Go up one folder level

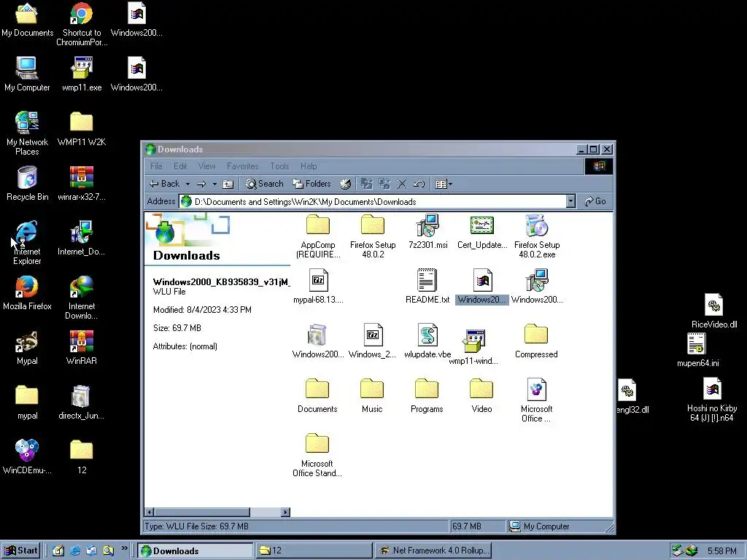[x=228, y=184]
